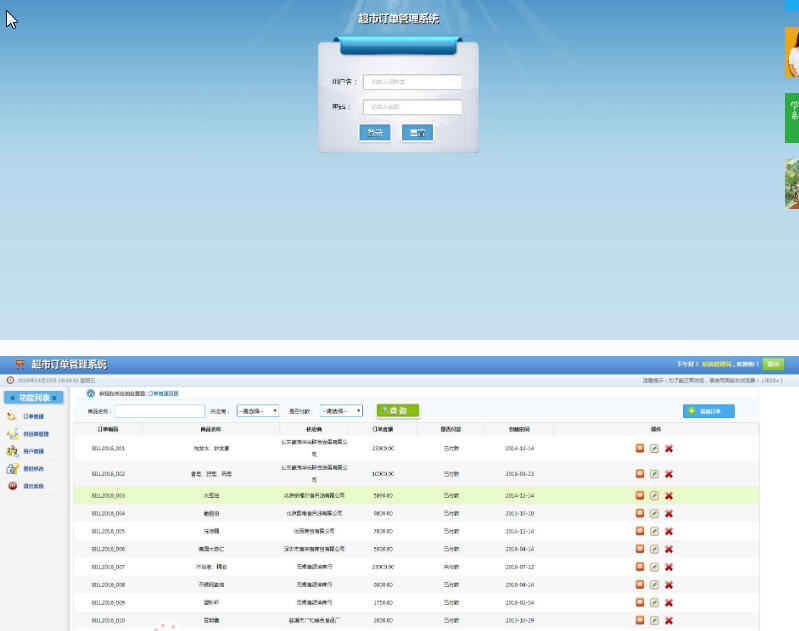Click the system title in the header
Image resolution: width=799 pixels, height=631 pixels.
(69, 364)
